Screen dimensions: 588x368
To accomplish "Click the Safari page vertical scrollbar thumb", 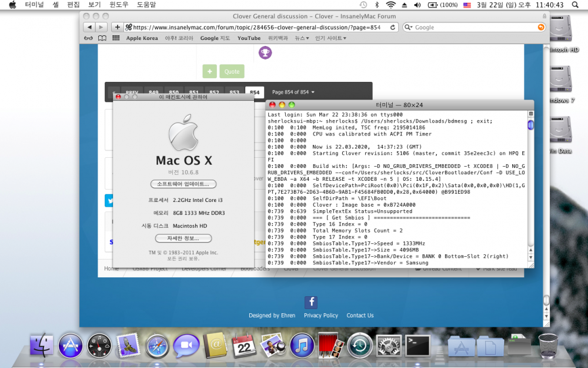I will [546, 300].
